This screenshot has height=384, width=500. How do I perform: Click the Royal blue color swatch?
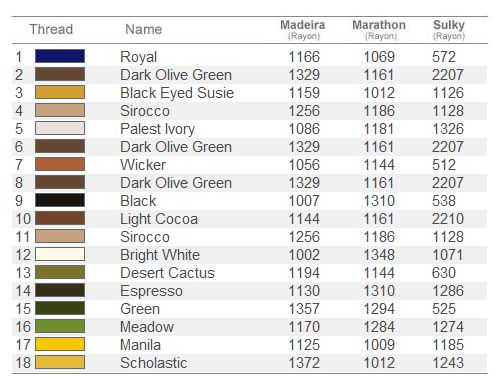pos(60,56)
